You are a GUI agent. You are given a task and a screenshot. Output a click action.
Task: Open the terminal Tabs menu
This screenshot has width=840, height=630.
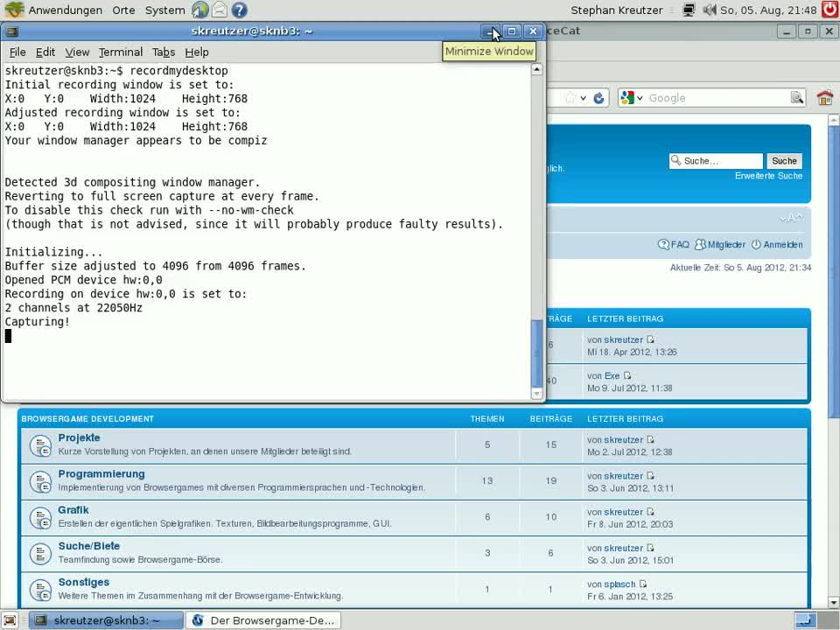(164, 52)
